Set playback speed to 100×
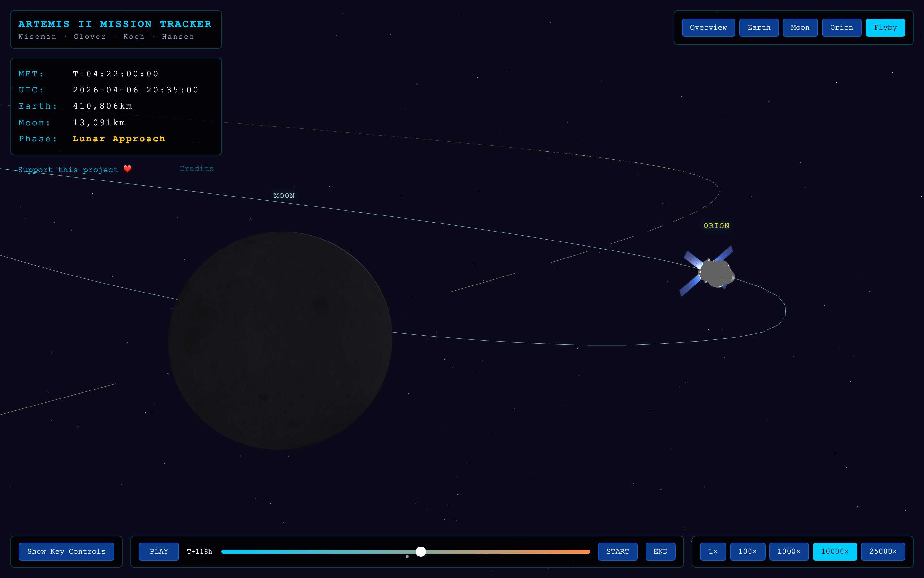924x578 pixels. (747, 551)
